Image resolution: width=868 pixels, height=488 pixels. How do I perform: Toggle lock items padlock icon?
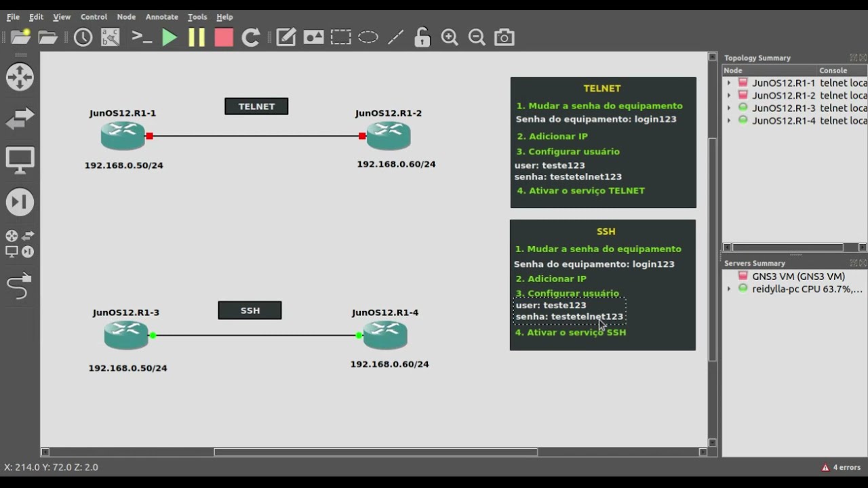(x=422, y=37)
